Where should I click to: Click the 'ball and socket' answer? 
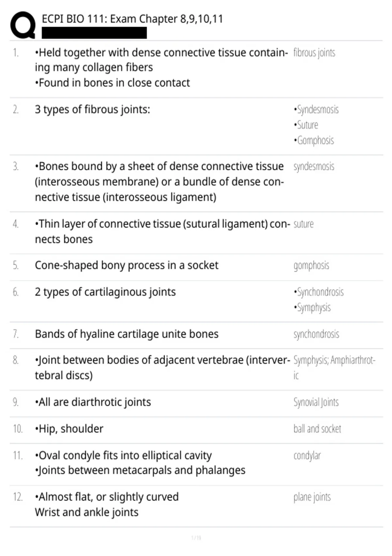click(x=317, y=429)
